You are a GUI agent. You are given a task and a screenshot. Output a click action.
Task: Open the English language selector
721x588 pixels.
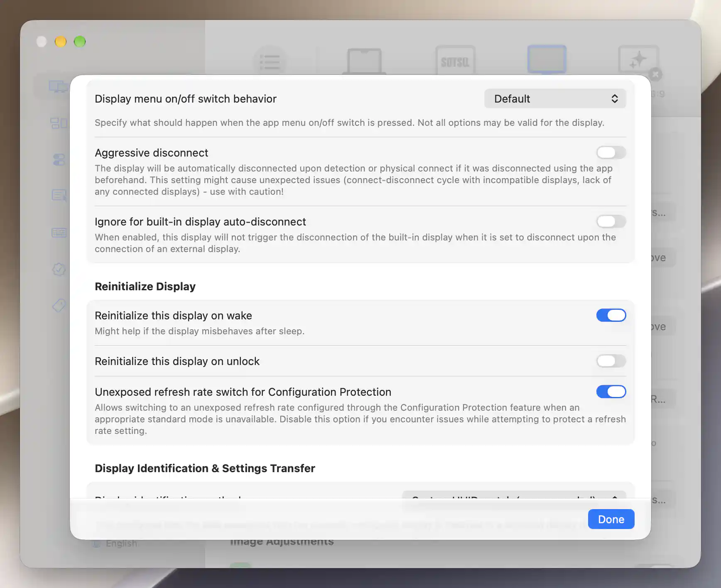click(x=115, y=543)
